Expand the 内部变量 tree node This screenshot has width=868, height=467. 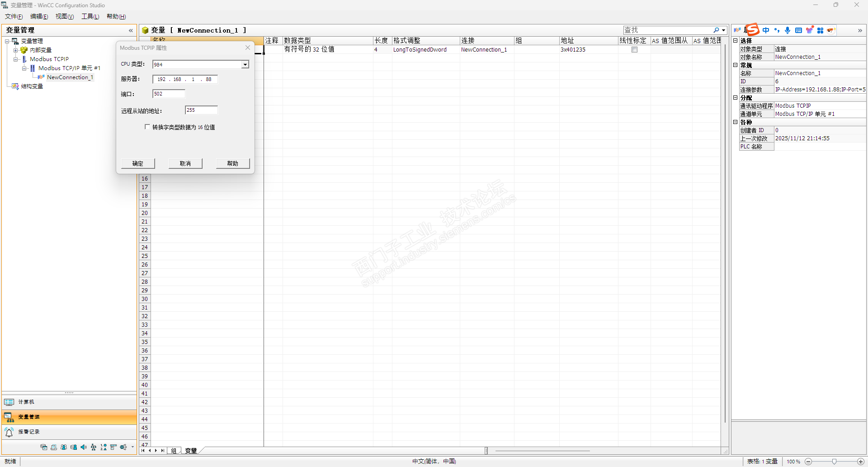15,50
